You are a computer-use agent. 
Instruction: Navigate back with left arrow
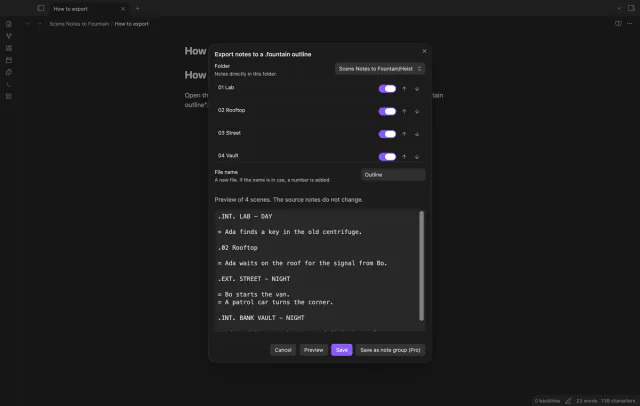[28, 24]
